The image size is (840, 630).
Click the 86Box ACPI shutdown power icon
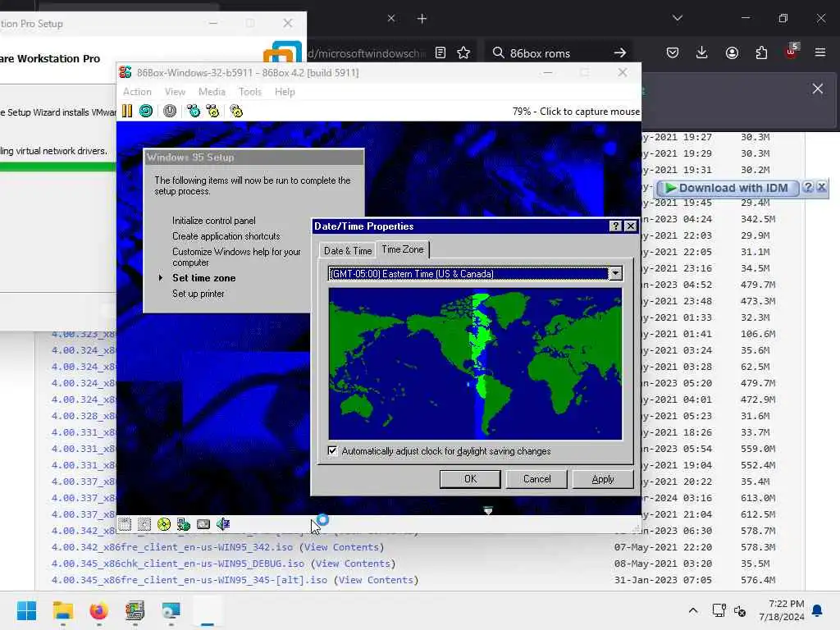(170, 111)
